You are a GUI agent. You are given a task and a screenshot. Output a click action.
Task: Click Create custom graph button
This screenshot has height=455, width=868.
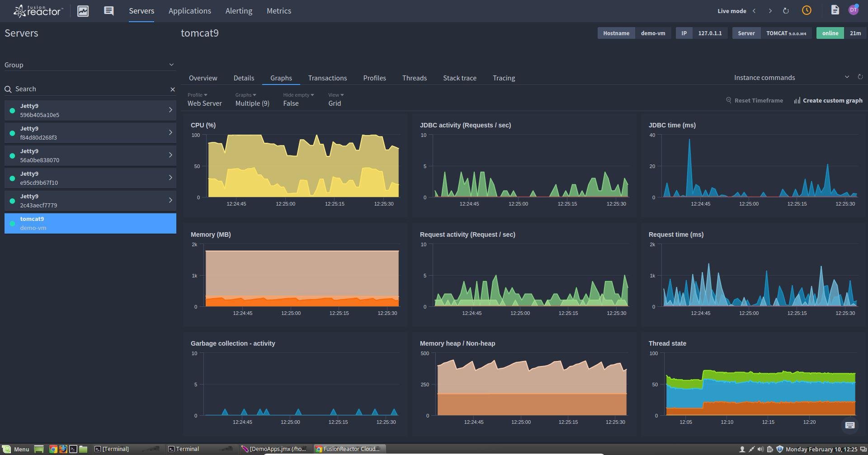click(x=828, y=101)
